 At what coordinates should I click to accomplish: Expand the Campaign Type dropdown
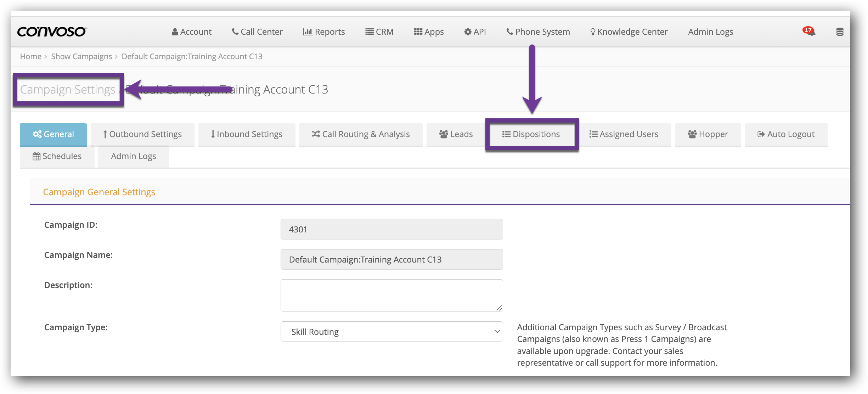(391, 332)
